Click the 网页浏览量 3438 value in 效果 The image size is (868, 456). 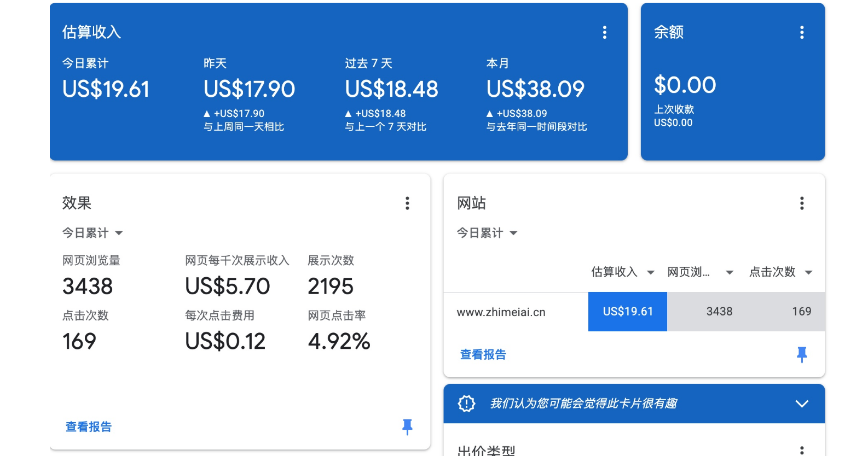(x=88, y=287)
